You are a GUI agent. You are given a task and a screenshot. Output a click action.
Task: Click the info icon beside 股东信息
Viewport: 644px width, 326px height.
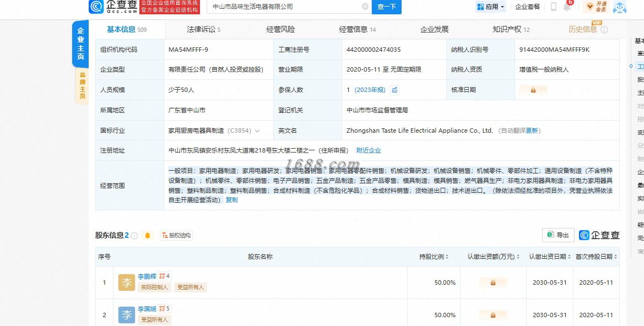click(x=134, y=236)
